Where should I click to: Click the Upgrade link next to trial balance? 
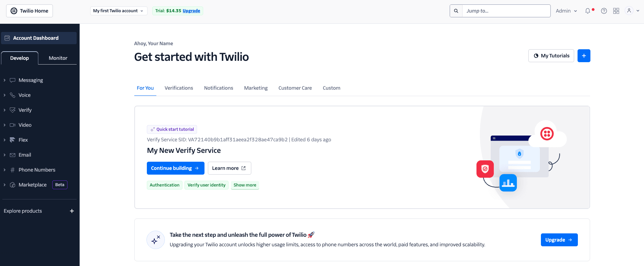point(191,11)
